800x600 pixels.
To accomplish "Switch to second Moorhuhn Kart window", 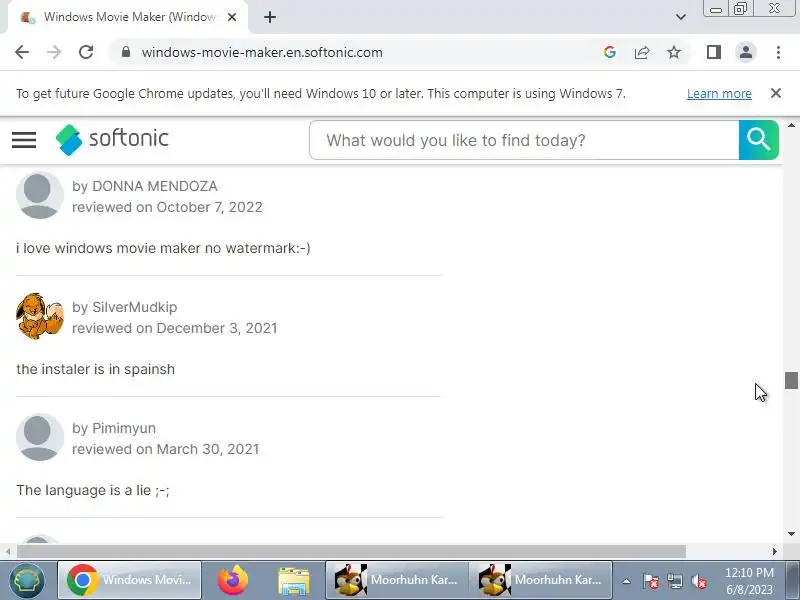I will coord(541,580).
